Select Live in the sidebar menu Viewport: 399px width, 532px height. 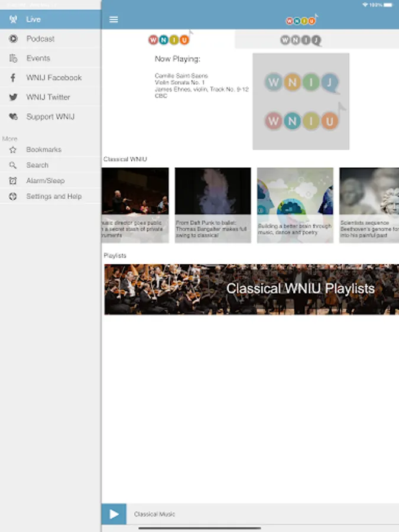click(50, 20)
